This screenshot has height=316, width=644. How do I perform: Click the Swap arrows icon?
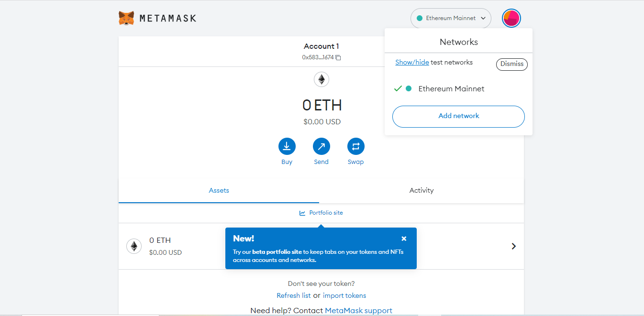coord(355,146)
